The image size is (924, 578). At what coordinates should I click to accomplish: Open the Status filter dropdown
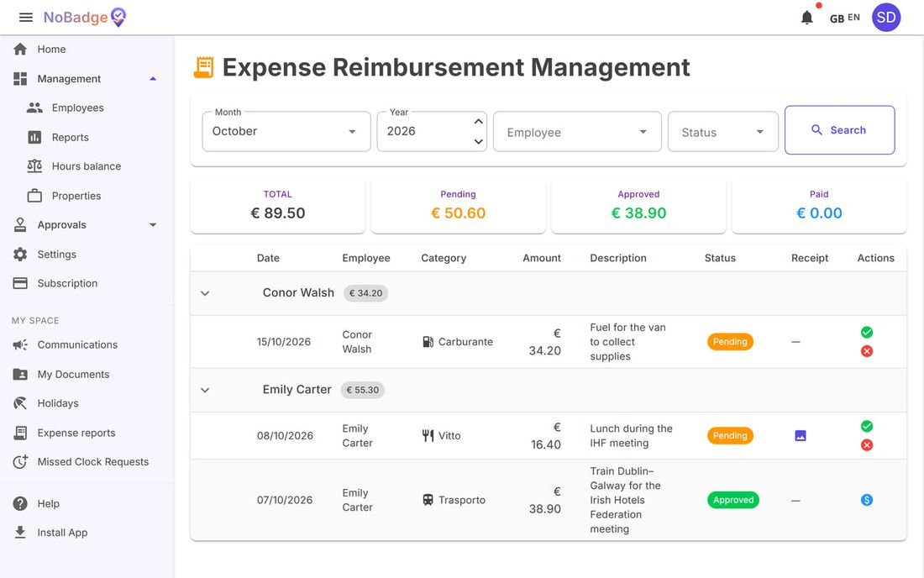tap(723, 131)
